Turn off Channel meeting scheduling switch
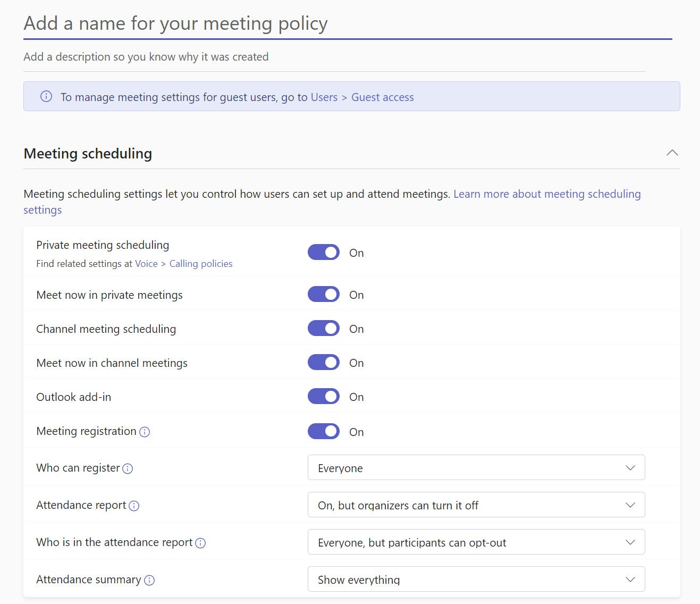Viewport: 700px width, 604px height. coord(323,329)
